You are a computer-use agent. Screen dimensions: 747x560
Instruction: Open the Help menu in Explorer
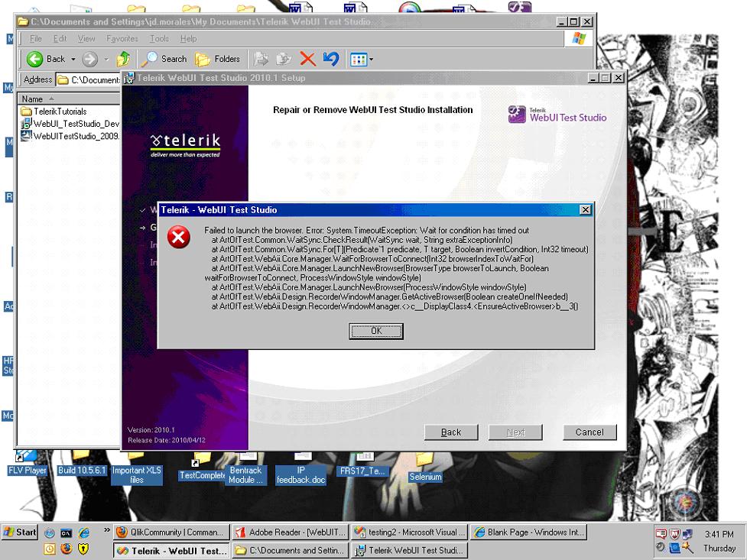(188, 38)
